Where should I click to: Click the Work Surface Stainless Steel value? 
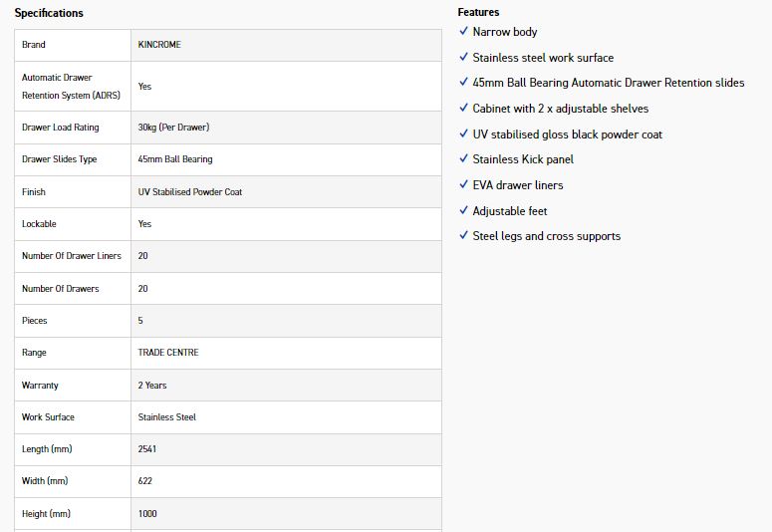coord(167,417)
